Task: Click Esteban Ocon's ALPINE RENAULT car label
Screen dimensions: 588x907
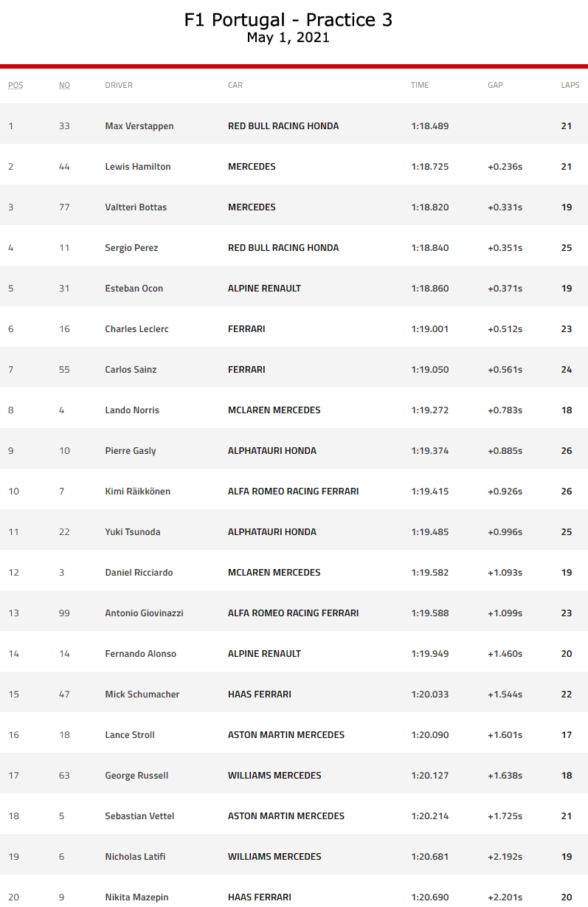Action: click(x=264, y=289)
